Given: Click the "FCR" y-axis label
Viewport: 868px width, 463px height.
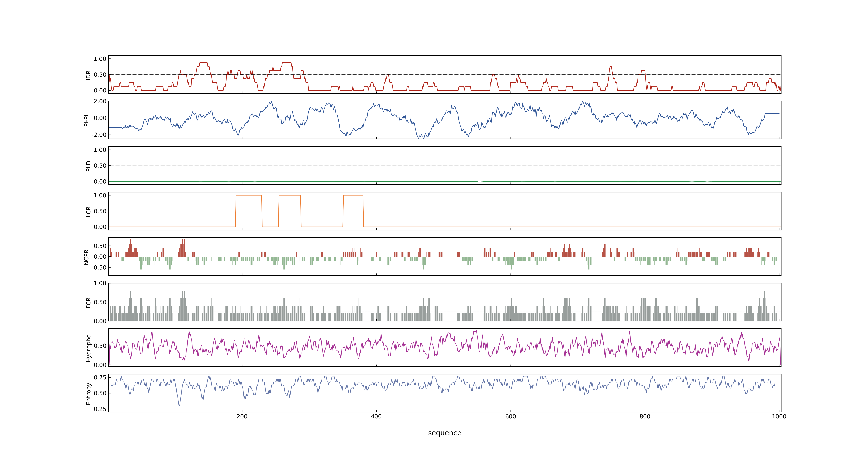Looking at the screenshot, I should click(89, 302).
